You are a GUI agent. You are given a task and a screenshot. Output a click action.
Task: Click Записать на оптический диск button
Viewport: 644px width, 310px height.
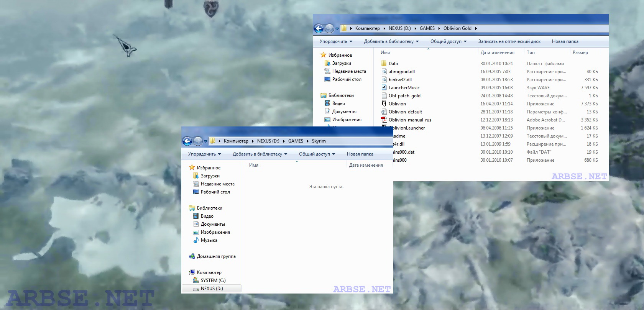point(509,41)
